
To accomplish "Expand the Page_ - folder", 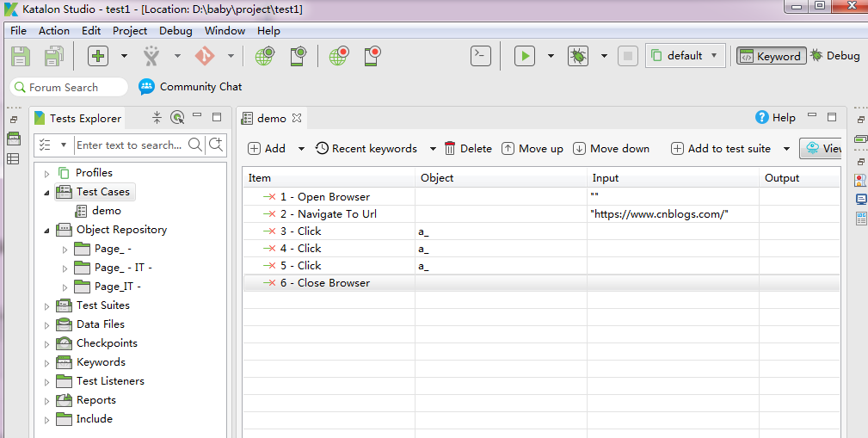I will pyautogui.click(x=65, y=250).
